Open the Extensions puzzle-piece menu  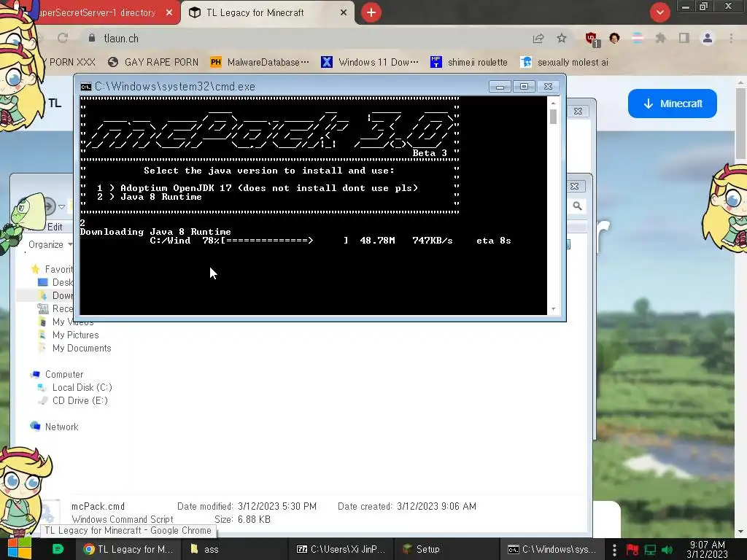click(661, 38)
